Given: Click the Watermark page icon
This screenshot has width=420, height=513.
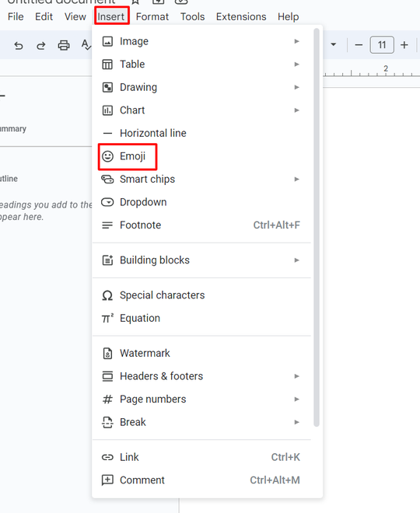Looking at the screenshot, I should [x=107, y=354].
